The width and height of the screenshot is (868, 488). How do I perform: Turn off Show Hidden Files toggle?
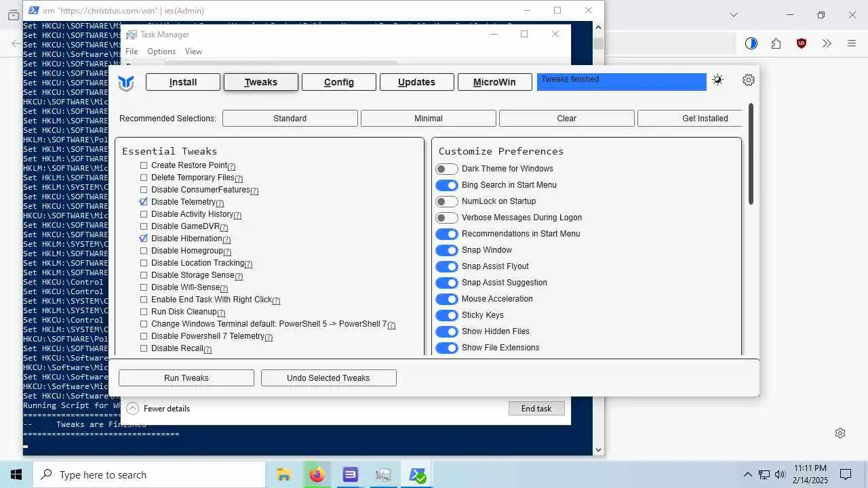tap(447, 331)
